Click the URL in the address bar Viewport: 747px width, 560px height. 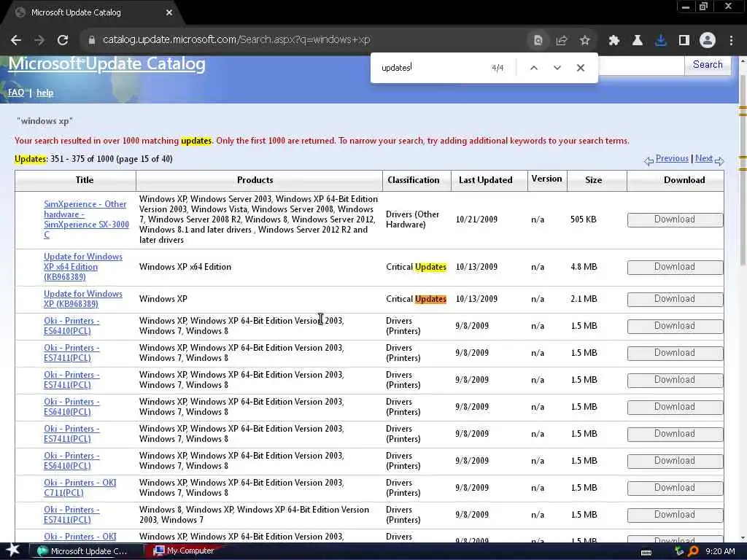pyautogui.click(x=236, y=40)
